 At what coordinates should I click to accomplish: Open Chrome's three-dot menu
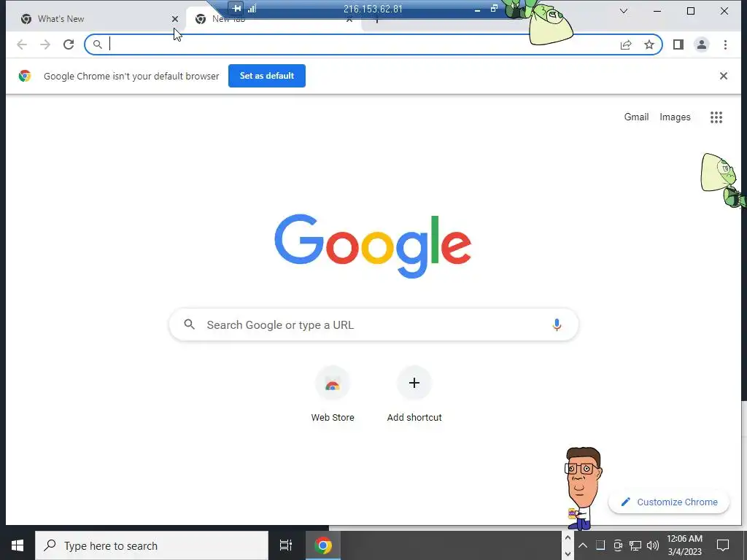point(725,44)
